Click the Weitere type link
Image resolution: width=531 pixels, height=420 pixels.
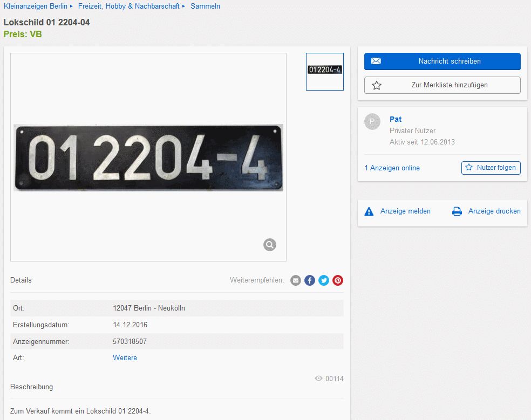click(x=125, y=357)
